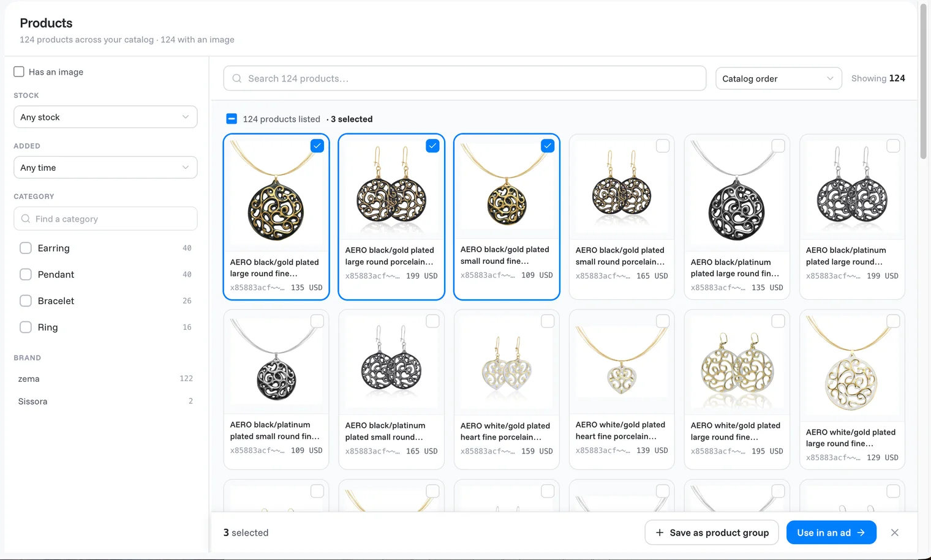Open the 129 USD white/gold large round pendant thumbnail
931x560 pixels.
(x=852, y=367)
